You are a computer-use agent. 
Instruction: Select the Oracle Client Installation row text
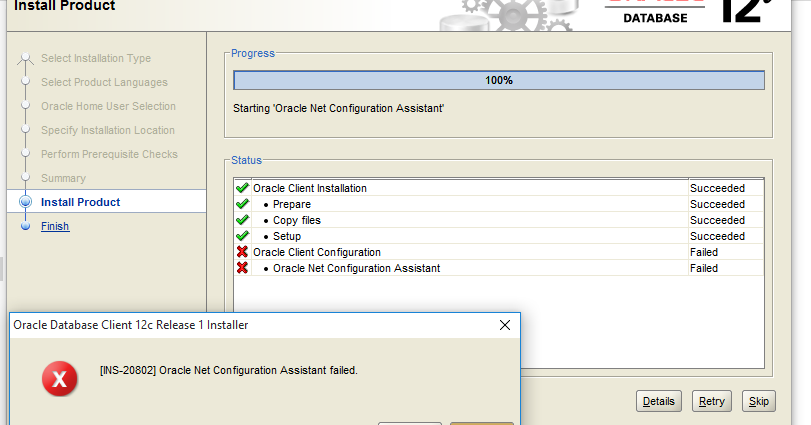(x=310, y=188)
